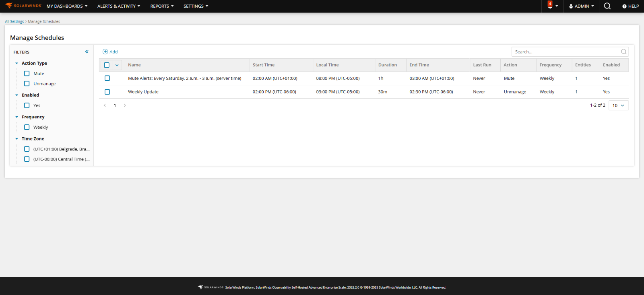
Task: Open the HELP question mark icon
Action: tap(624, 6)
